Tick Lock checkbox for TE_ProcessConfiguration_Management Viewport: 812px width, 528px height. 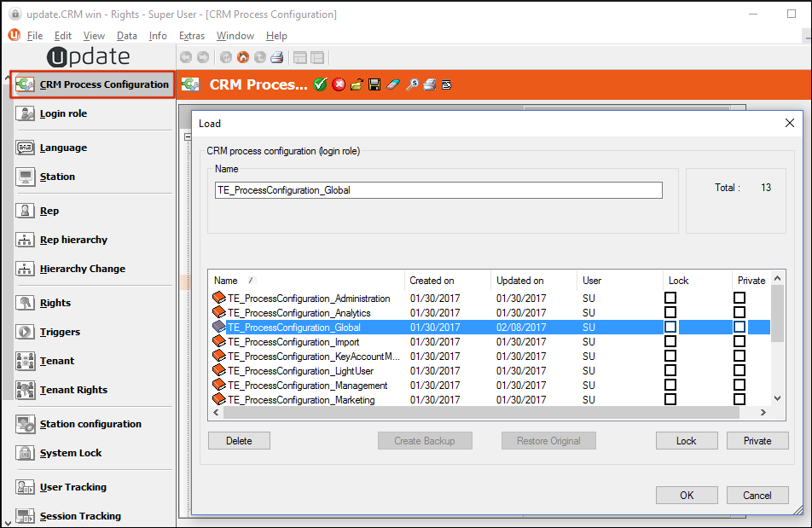point(670,385)
